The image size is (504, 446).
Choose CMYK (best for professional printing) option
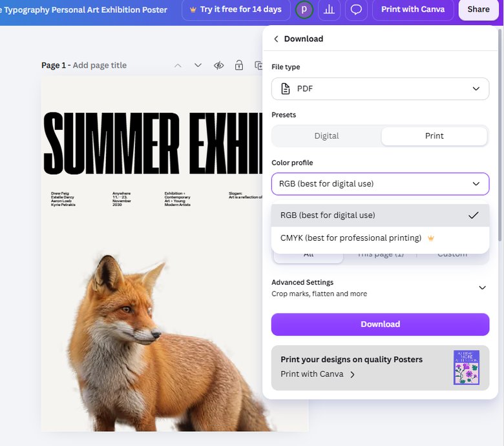click(380, 238)
